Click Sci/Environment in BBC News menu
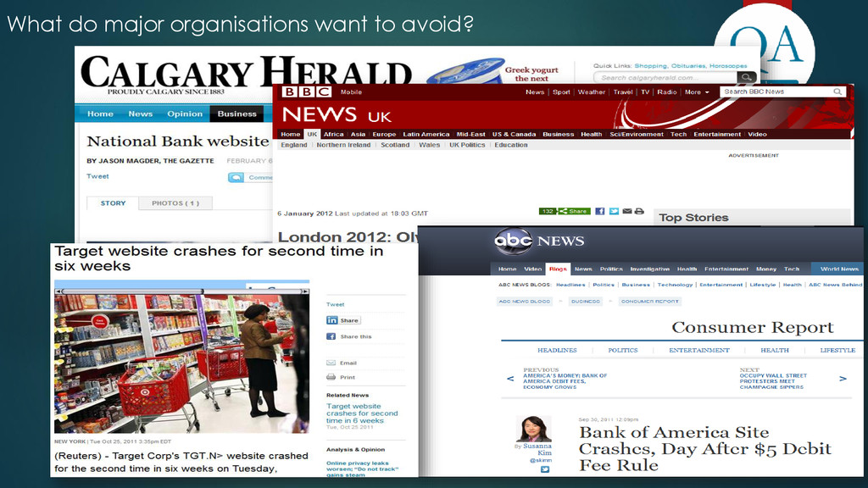The width and height of the screenshot is (868, 488). pos(636,135)
